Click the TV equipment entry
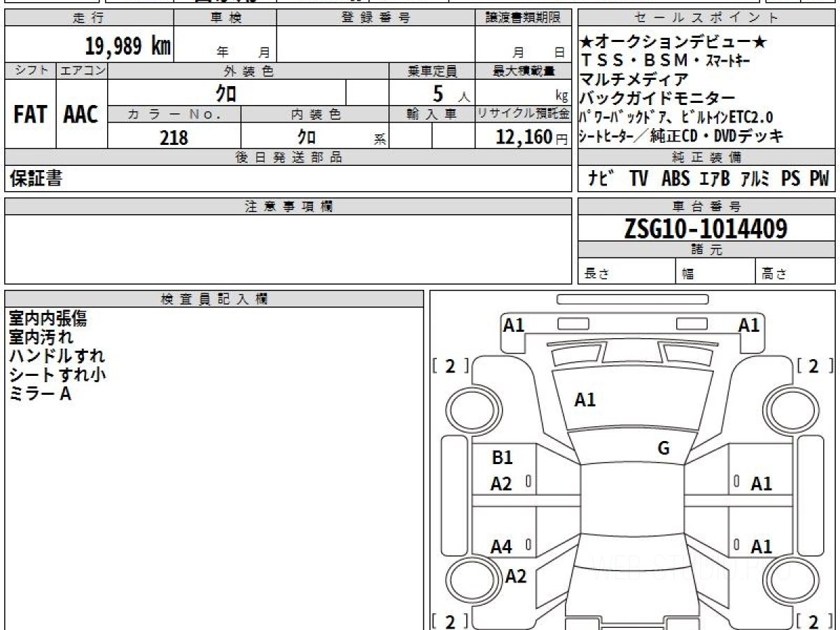The width and height of the screenshot is (840, 630). tap(638, 178)
